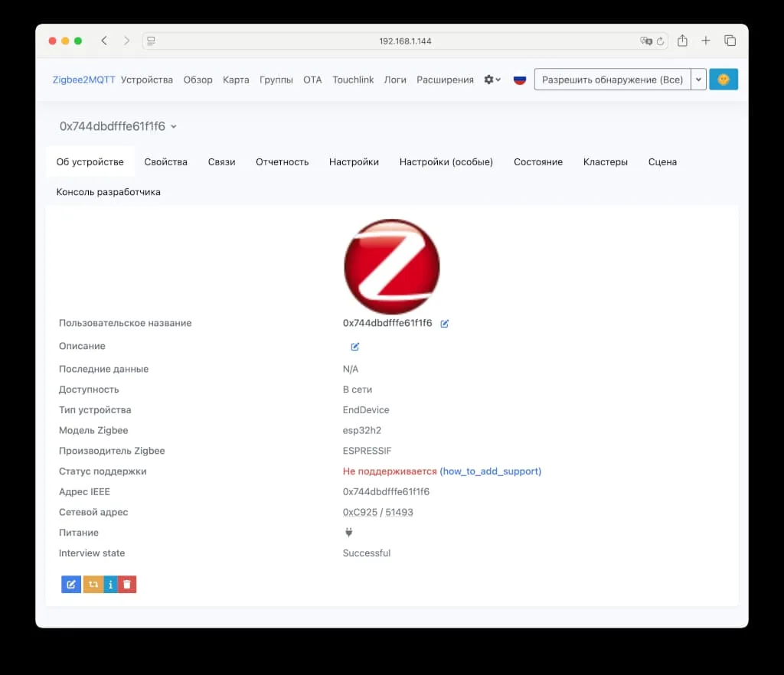This screenshot has width=784, height=675.
Task: Click the orange reconfigure device button
Action: click(93, 584)
